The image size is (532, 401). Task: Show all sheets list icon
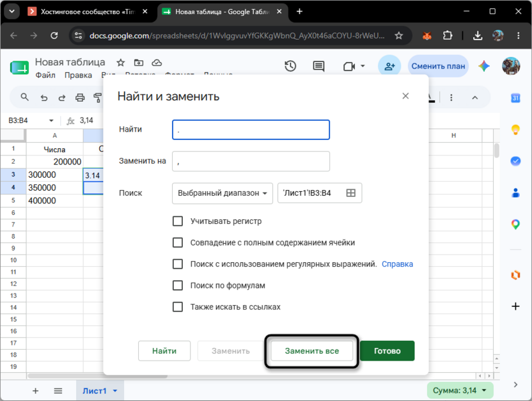coord(58,391)
